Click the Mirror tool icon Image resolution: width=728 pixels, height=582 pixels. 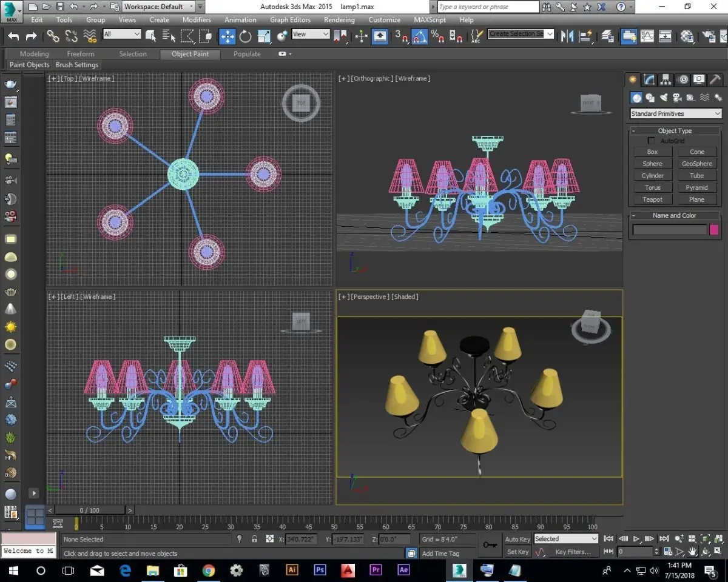(567, 36)
